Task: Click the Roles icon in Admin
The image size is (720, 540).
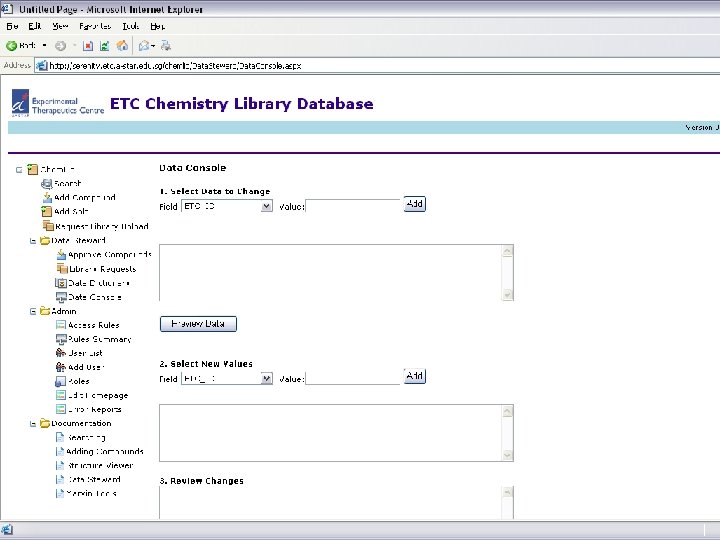Action: coord(60,381)
